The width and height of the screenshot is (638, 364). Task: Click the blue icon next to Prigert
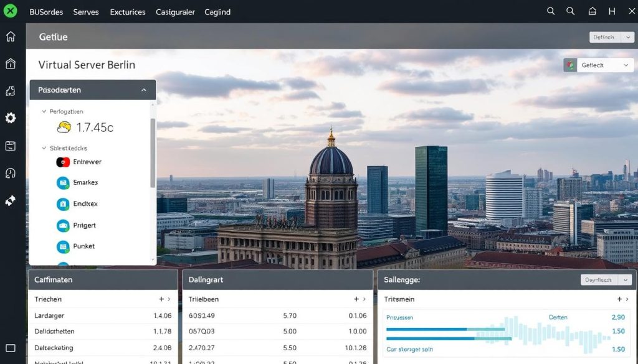[x=63, y=225]
